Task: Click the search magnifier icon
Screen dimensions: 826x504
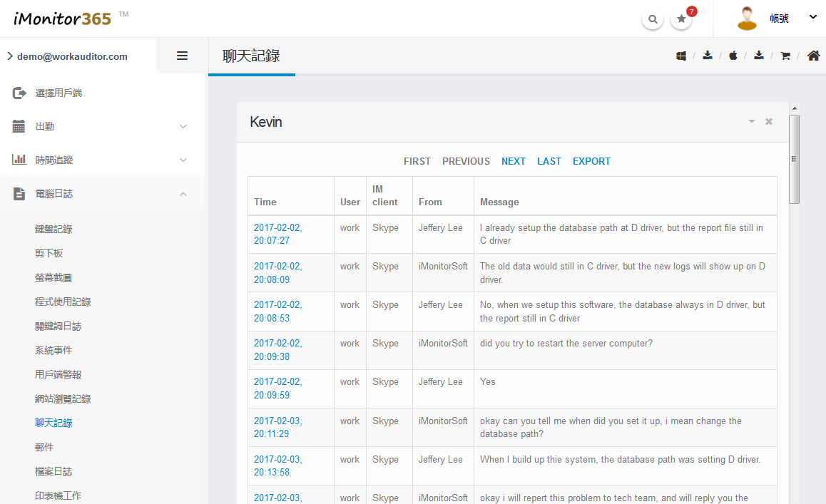Action: point(652,19)
